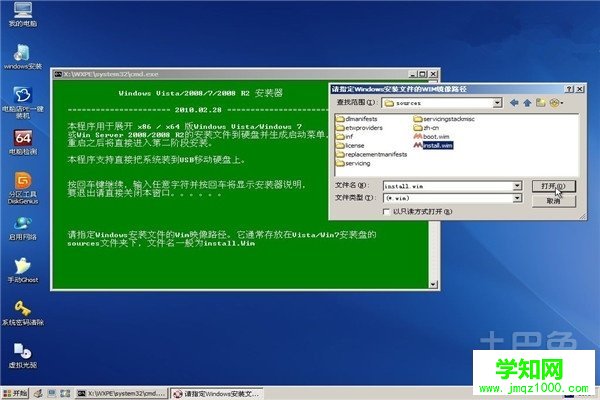Expand the 文件名 dropdown arrow

517,186
